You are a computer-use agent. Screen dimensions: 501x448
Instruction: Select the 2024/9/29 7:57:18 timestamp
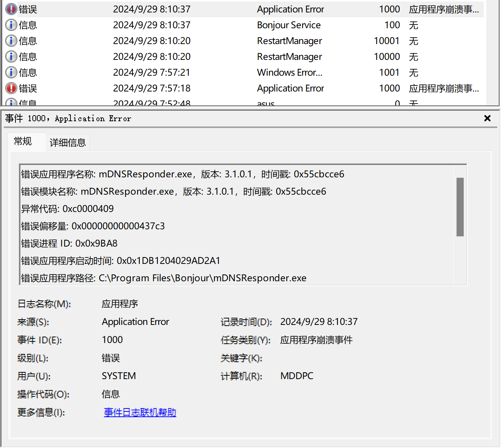coord(152,88)
